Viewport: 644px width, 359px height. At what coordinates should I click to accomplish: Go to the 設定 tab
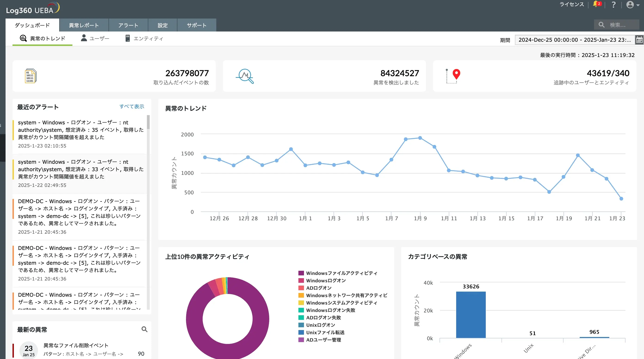click(162, 25)
